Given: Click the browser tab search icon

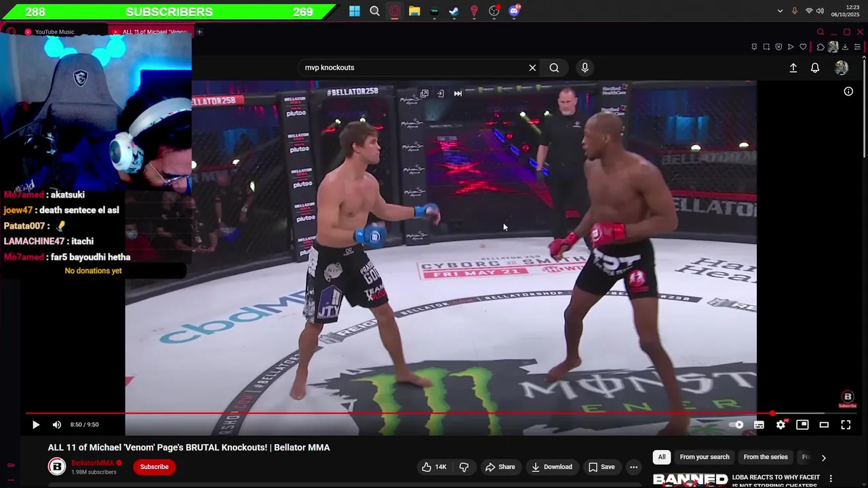Looking at the screenshot, I should coord(821,32).
